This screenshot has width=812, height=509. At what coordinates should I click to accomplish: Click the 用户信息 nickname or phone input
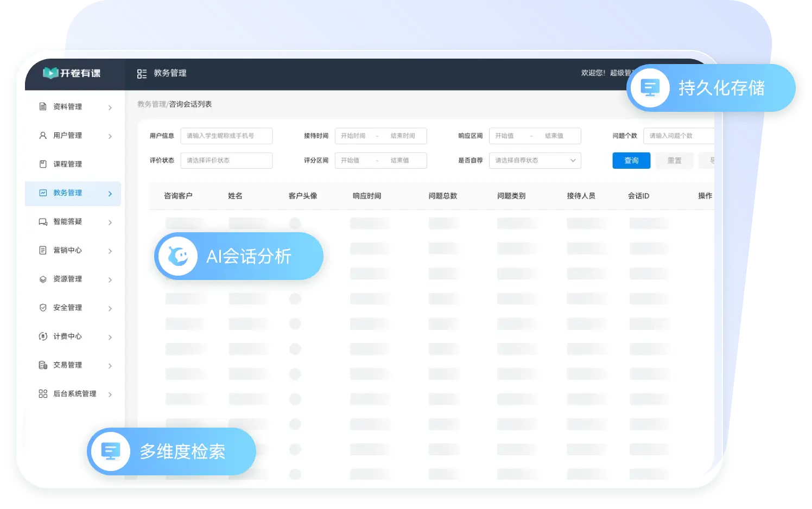click(x=226, y=136)
